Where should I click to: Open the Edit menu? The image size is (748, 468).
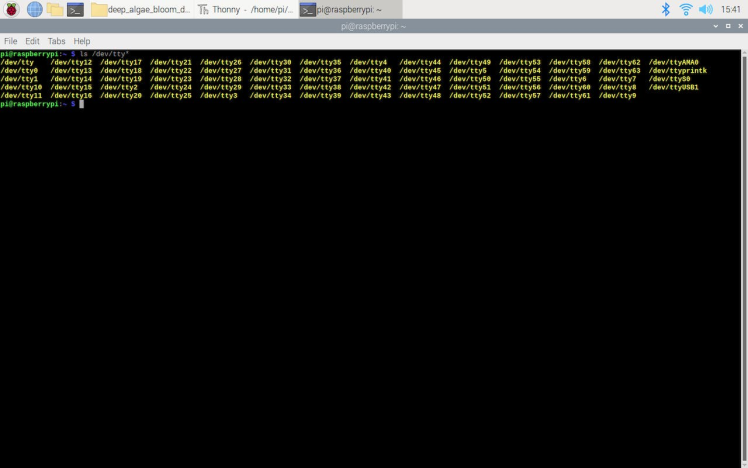point(32,41)
